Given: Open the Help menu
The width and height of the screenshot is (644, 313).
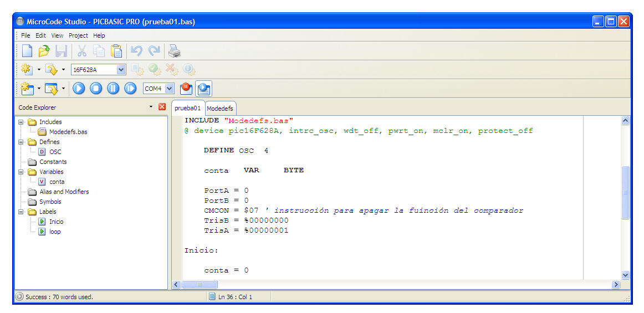Looking at the screenshot, I should [x=99, y=35].
